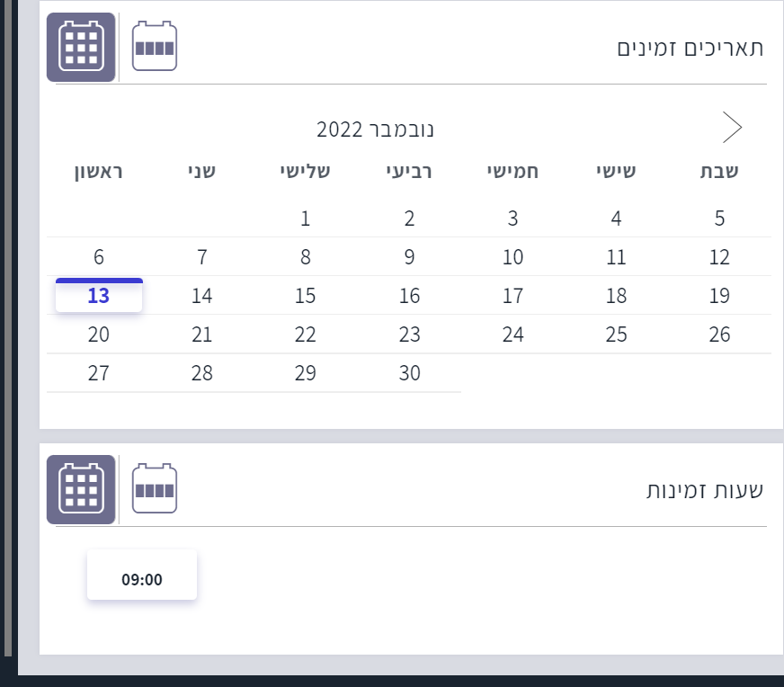784x687 pixels.
Task: Switch available hours to grid view
Action: pyautogui.click(x=81, y=489)
